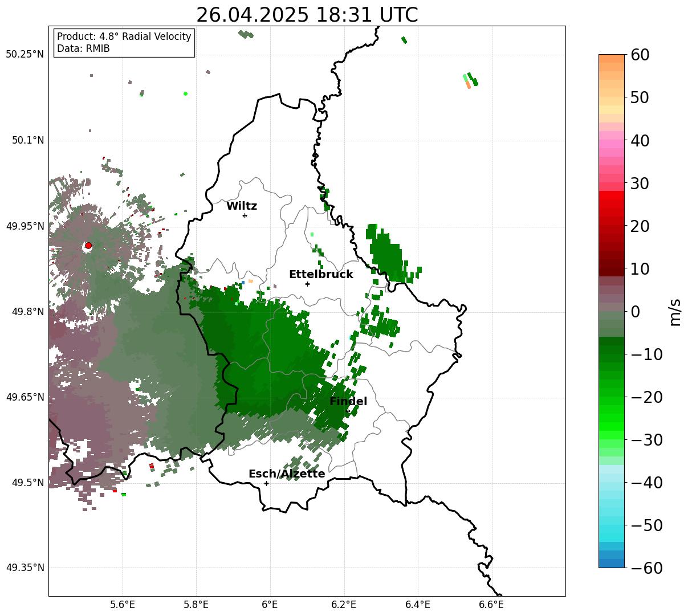Click the colorbar 0 tick label

click(x=635, y=312)
